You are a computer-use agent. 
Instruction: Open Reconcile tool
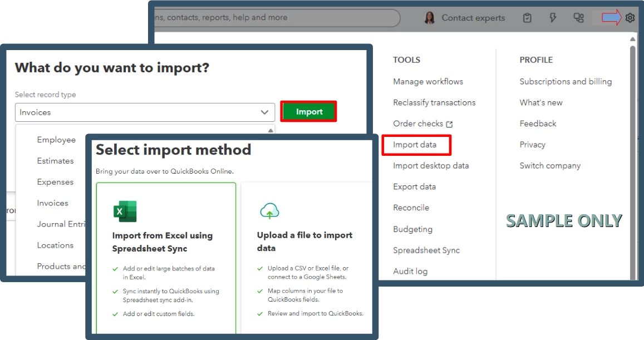tap(411, 208)
